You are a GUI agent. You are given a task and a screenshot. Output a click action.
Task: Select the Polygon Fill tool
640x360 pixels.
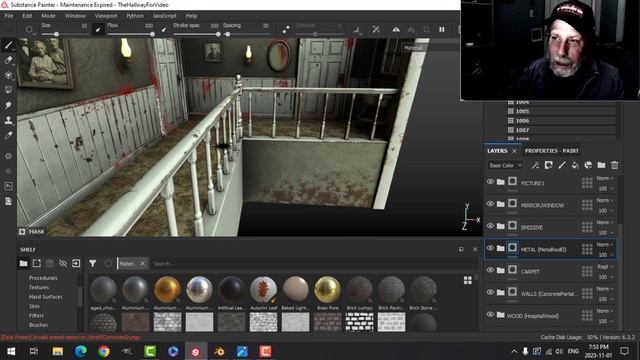[8, 90]
